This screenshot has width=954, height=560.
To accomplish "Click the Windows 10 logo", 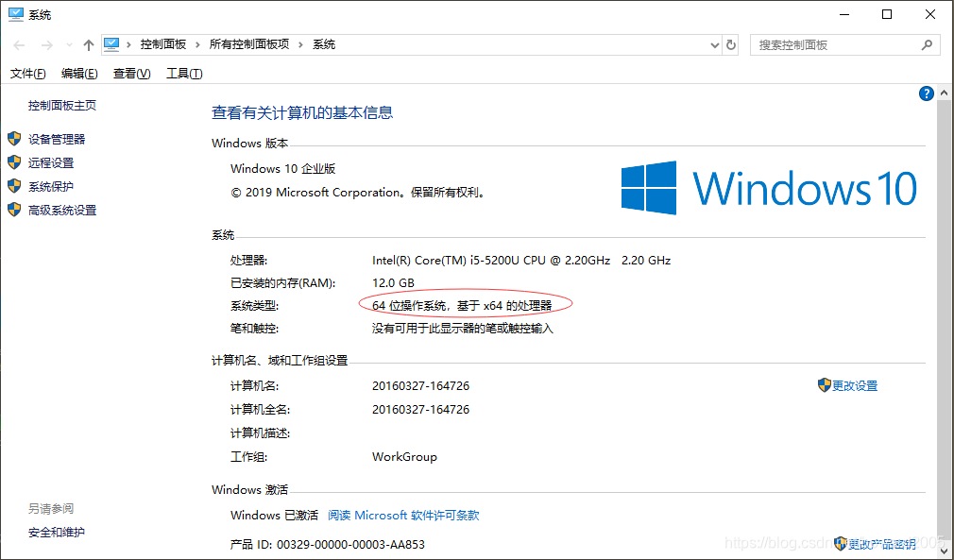I will pos(769,188).
